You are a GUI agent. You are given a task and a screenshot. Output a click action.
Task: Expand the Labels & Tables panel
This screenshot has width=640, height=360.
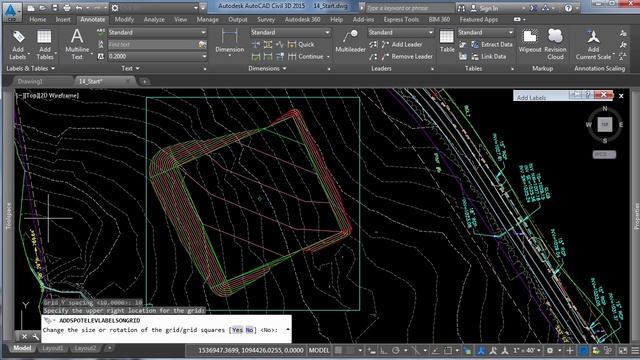click(x=30, y=69)
